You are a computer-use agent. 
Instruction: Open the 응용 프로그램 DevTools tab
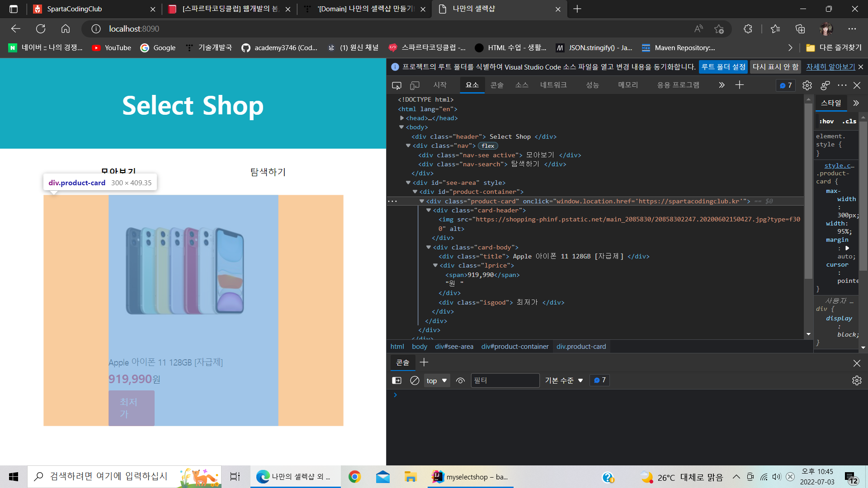[x=678, y=85]
